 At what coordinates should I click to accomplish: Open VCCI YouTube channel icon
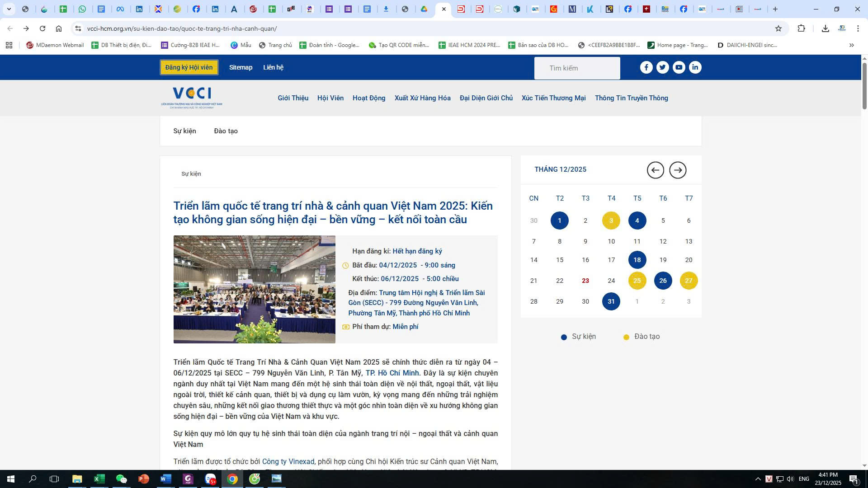tap(679, 67)
